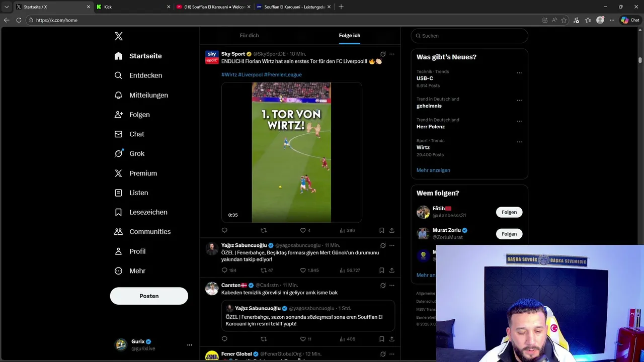This screenshot has height=362, width=644.
Task: Click Mehr anzeigen under trends
Action: point(433,170)
